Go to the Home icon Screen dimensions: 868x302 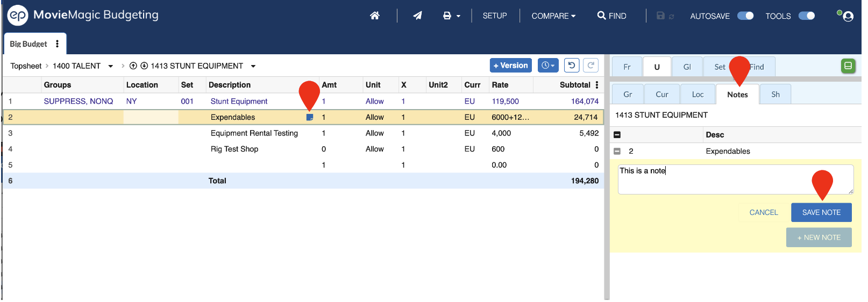[x=375, y=16]
